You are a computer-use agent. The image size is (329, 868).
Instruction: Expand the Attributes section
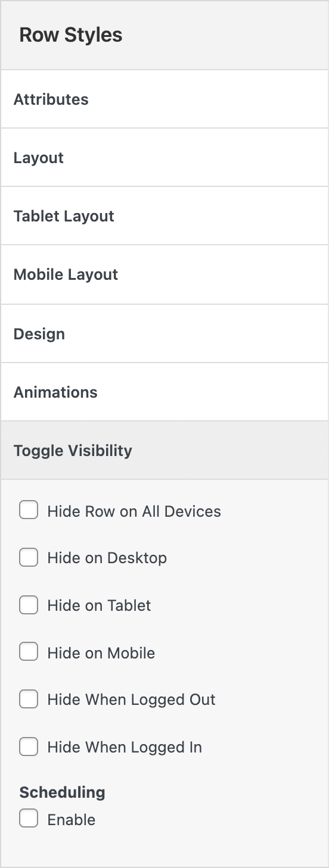click(x=164, y=99)
